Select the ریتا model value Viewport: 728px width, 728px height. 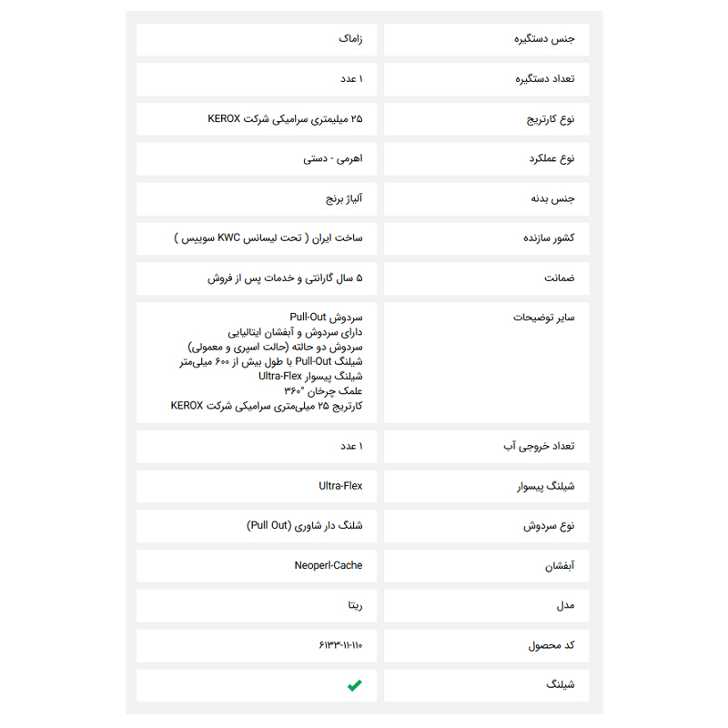pos(349,605)
